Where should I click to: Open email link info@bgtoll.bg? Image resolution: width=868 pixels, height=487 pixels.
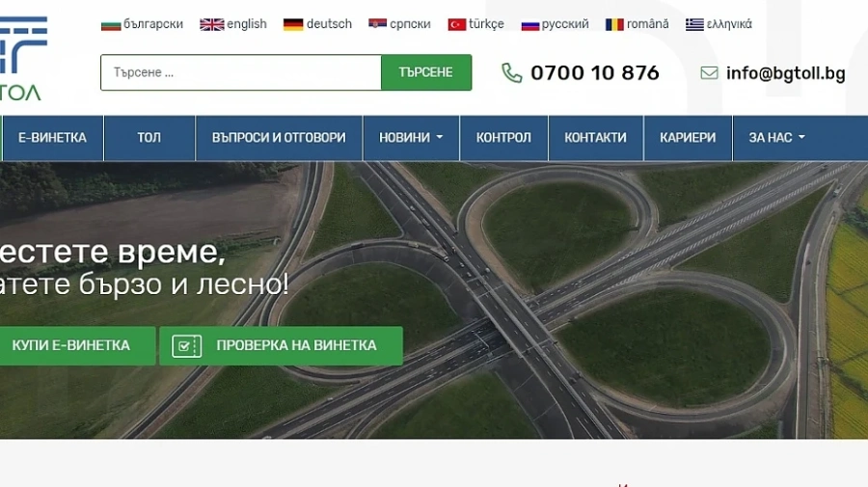[785, 73]
